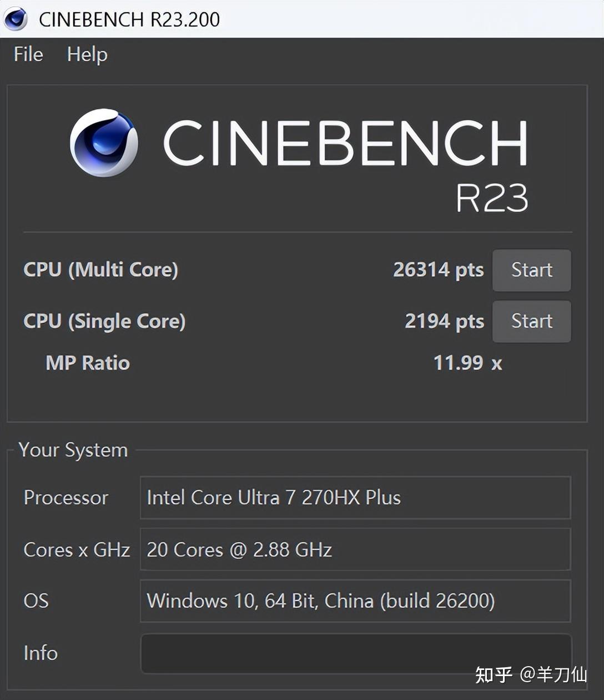Click the 11.99 x ratio value

467,363
